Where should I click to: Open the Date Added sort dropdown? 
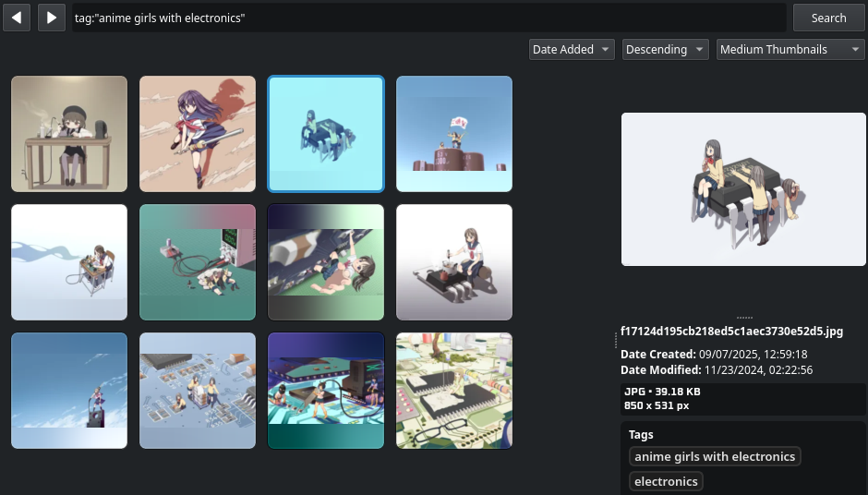[x=572, y=49]
